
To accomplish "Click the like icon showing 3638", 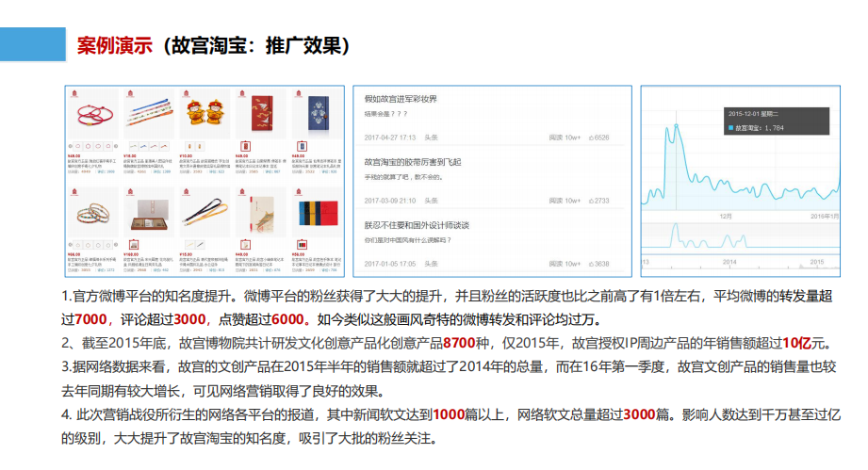I will click(x=591, y=264).
